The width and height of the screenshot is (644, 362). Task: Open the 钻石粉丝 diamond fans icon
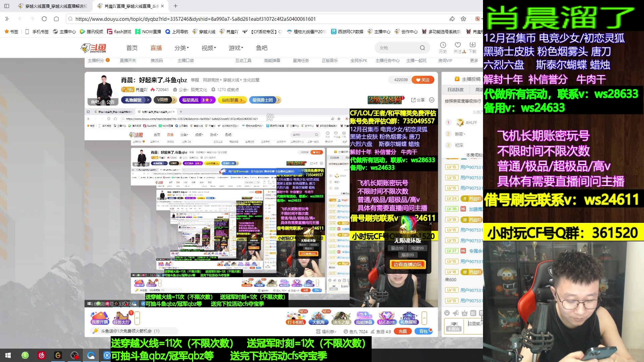coord(386,318)
